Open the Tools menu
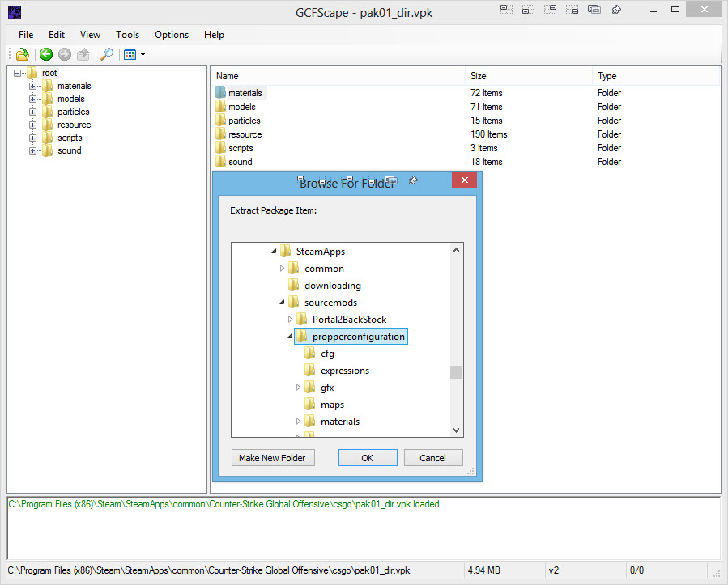 pos(128,35)
